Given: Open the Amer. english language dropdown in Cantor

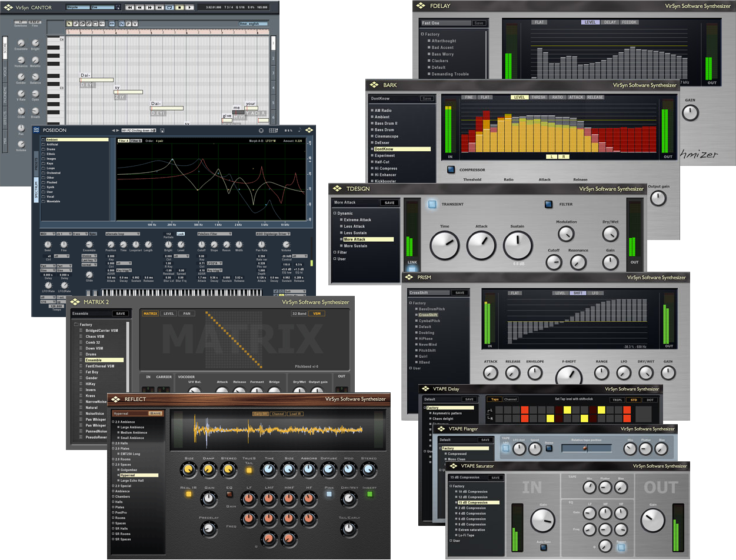Looking at the screenshot, I should coord(253,24).
